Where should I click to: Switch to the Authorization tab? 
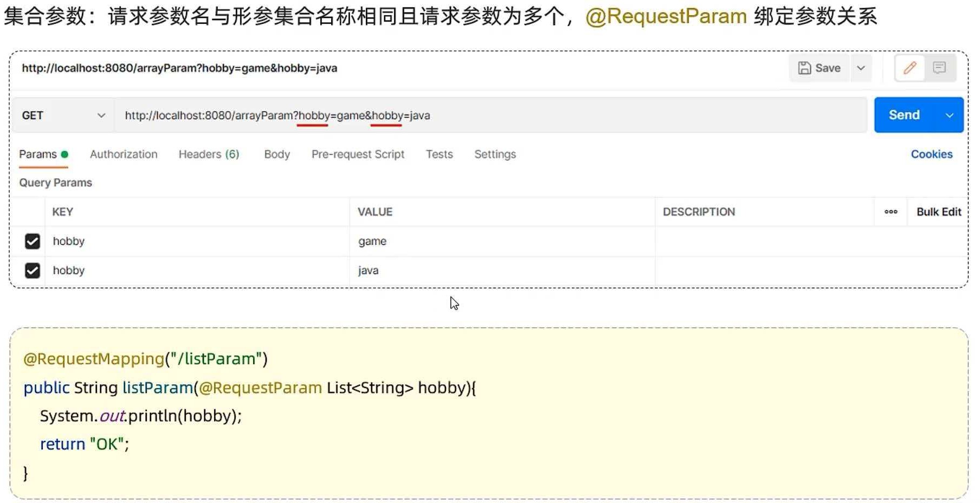pyautogui.click(x=124, y=154)
